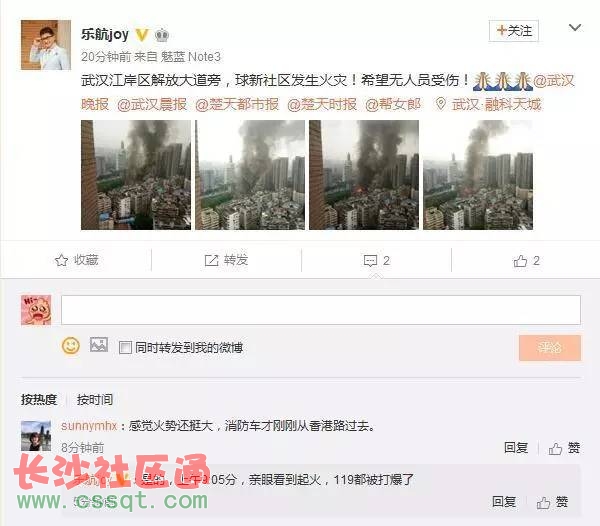Click the gold V verification badge

pos(142,35)
